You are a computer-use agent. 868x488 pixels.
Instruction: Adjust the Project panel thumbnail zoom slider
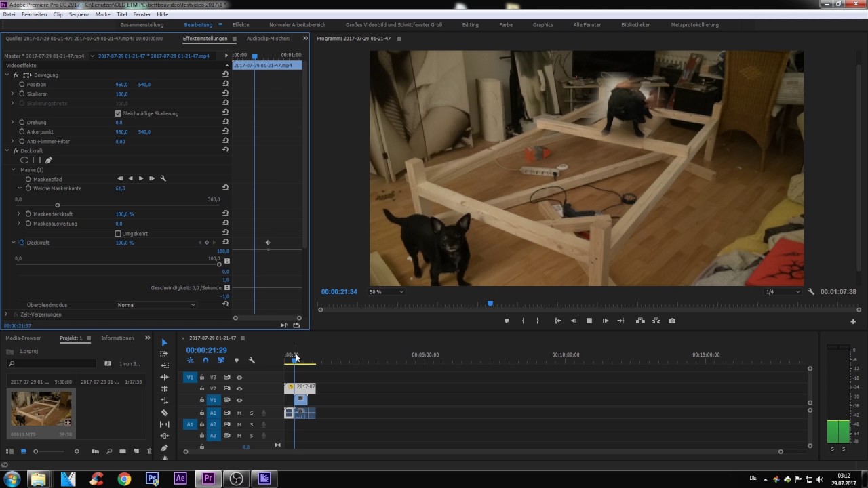tap(36, 451)
